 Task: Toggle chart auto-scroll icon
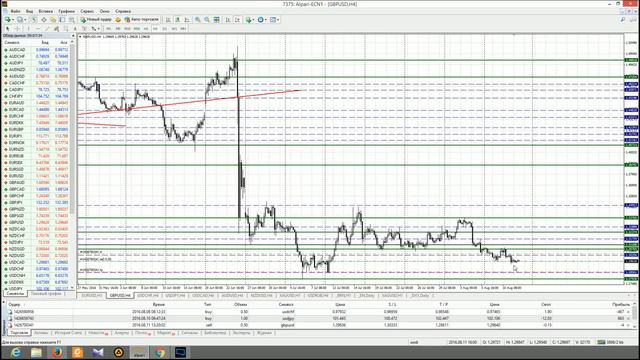(228, 20)
